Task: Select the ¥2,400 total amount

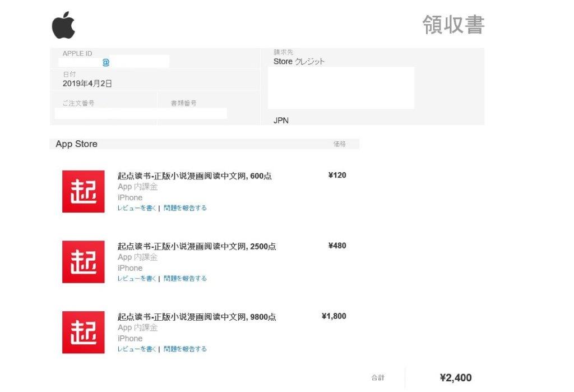Action: [x=456, y=378]
